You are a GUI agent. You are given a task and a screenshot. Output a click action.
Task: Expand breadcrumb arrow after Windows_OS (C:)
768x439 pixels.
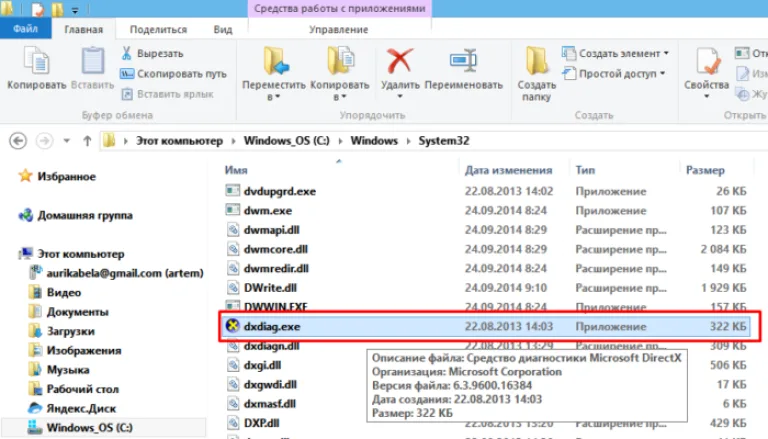point(340,141)
